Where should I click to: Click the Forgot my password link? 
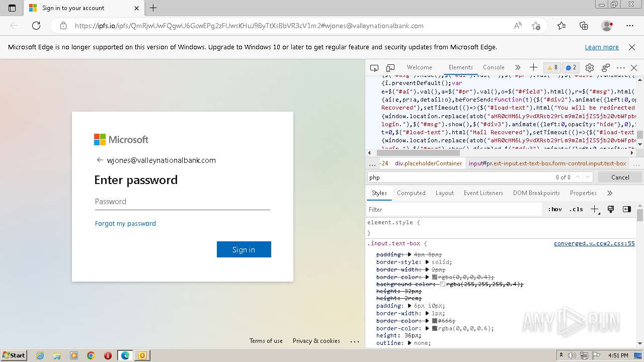pos(125,223)
